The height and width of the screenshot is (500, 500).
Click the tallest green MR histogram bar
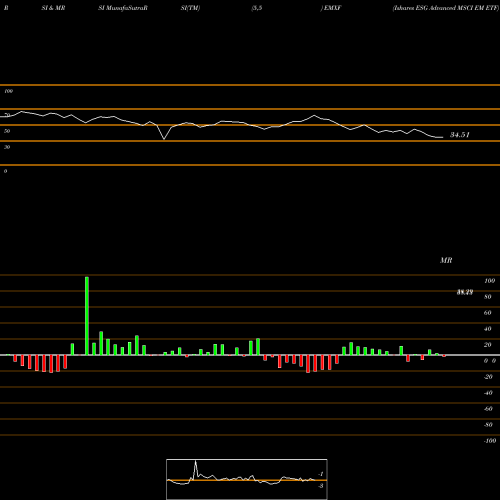[87, 316]
